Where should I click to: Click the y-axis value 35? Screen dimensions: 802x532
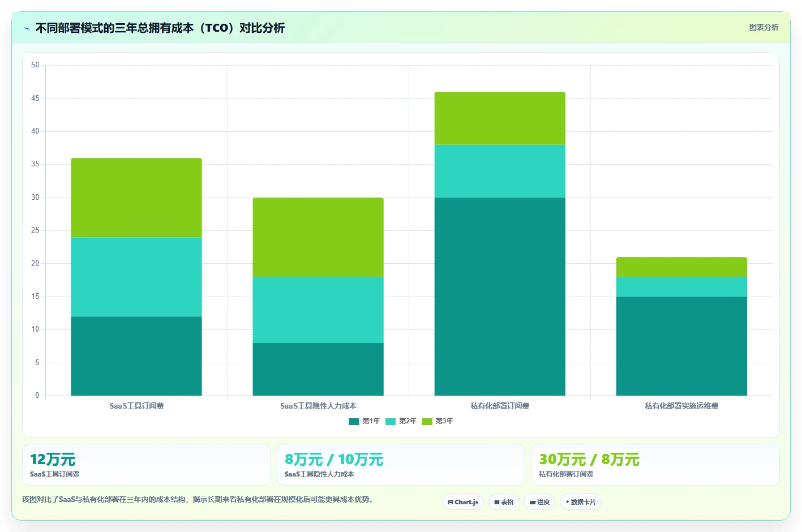pyautogui.click(x=35, y=164)
